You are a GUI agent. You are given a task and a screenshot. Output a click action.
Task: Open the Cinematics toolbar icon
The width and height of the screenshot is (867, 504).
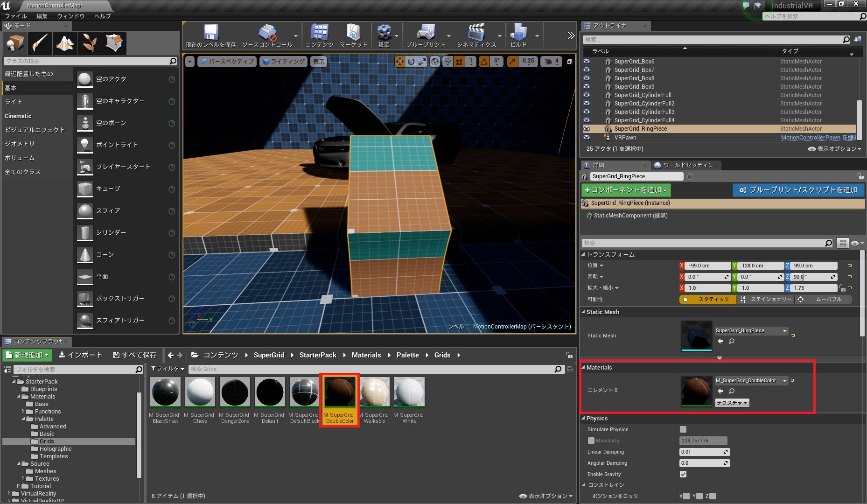tap(476, 33)
